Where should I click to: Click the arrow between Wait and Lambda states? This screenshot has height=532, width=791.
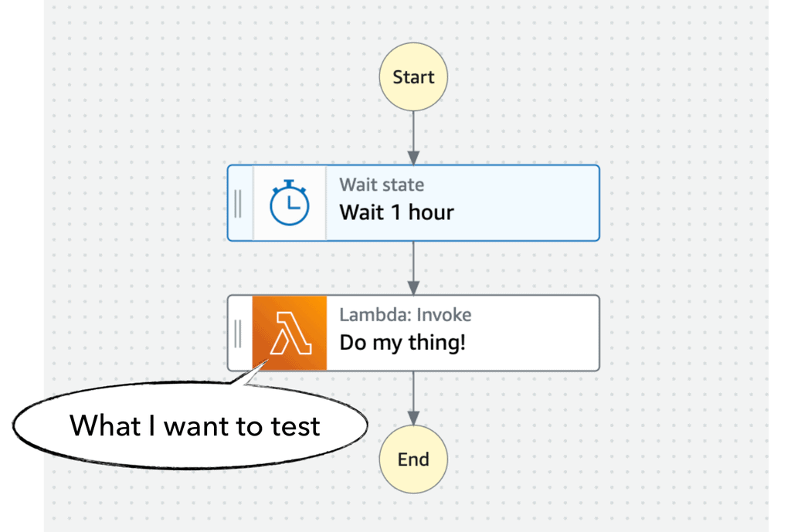[x=413, y=267]
